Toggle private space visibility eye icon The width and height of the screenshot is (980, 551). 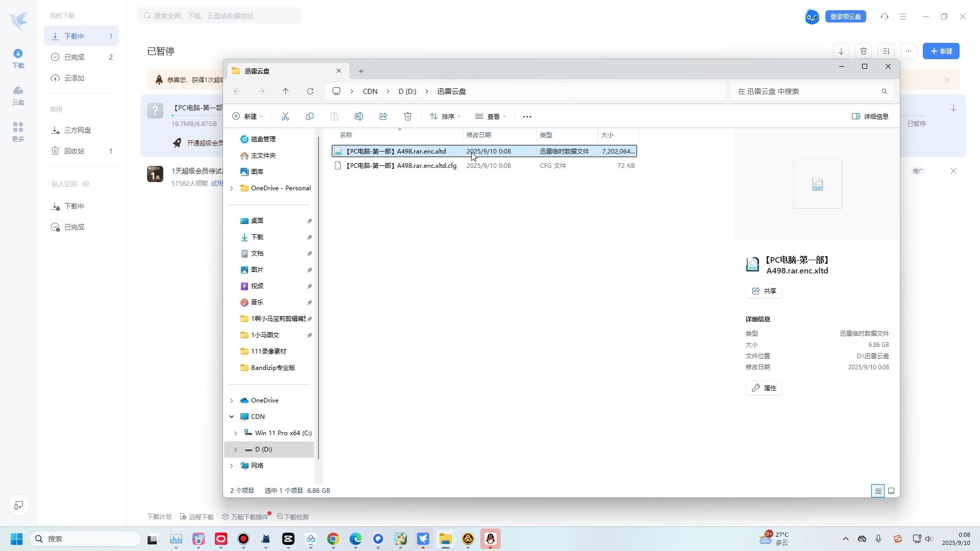point(86,184)
